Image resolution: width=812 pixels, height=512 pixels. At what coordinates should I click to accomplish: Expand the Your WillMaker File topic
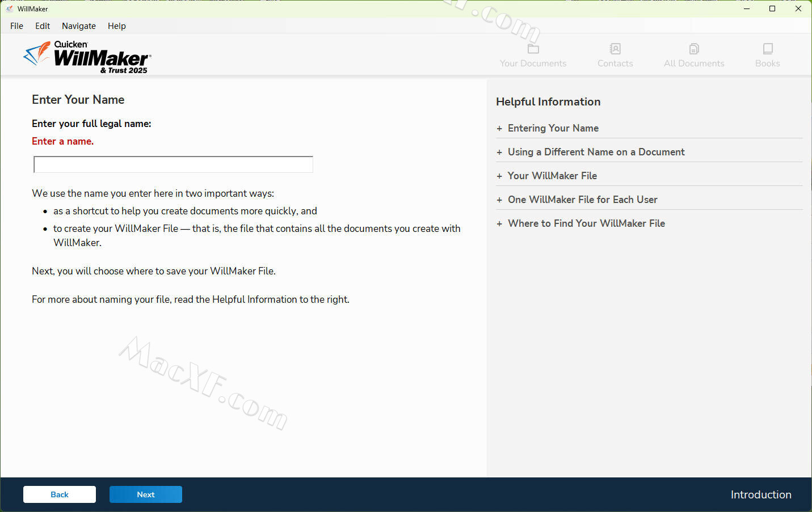coord(552,176)
